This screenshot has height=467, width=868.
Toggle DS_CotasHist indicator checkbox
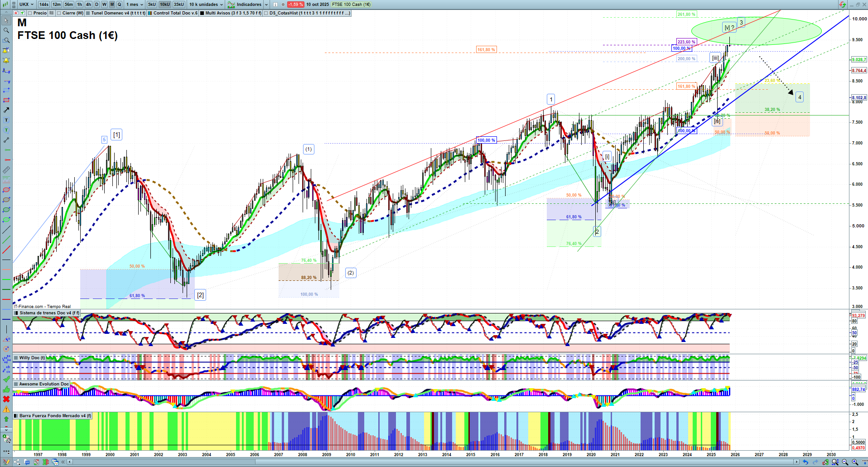click(x=266, y=13)
